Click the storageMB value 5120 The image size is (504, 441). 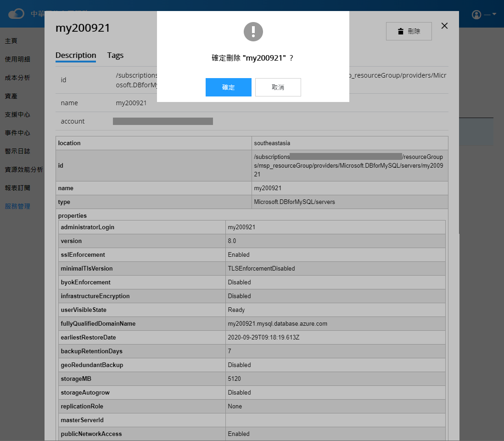coord(234,379)
